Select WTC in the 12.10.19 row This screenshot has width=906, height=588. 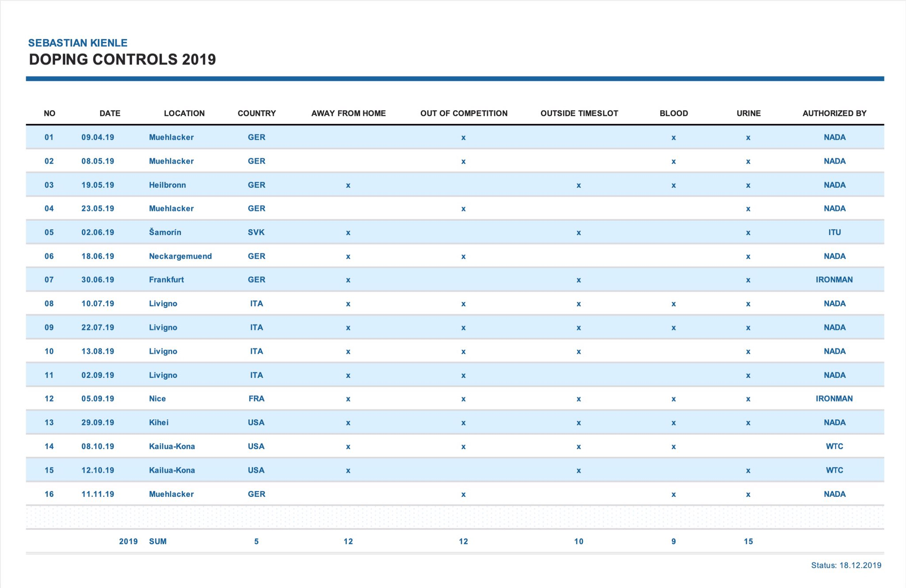pyautogui.click(x=835, y=470)
